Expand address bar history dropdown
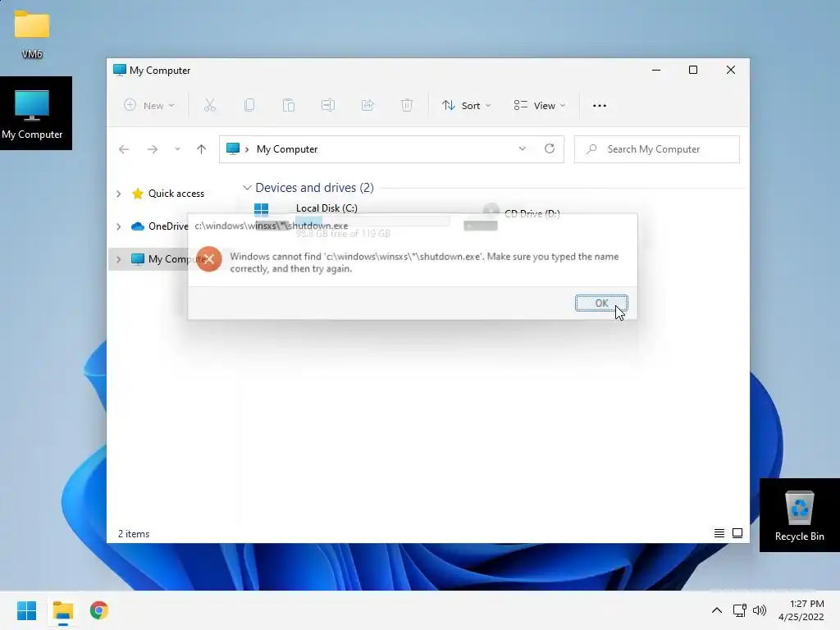 click(523, 149)
